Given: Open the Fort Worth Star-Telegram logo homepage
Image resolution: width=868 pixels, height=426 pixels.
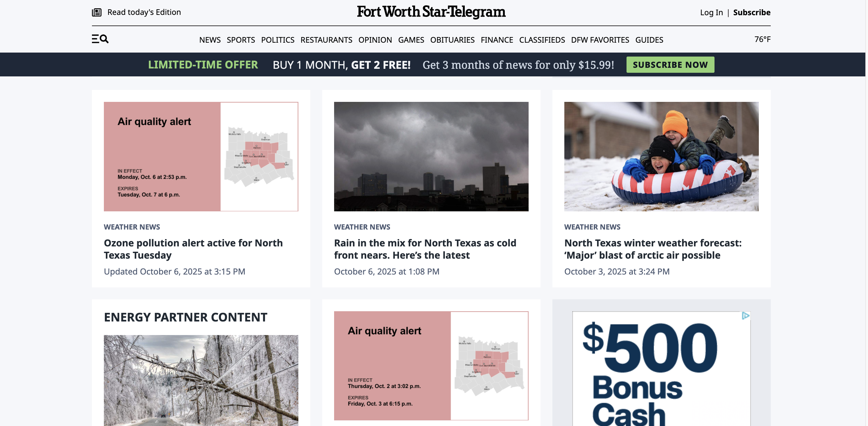Looking at the screenshot, I should [431, 12].
